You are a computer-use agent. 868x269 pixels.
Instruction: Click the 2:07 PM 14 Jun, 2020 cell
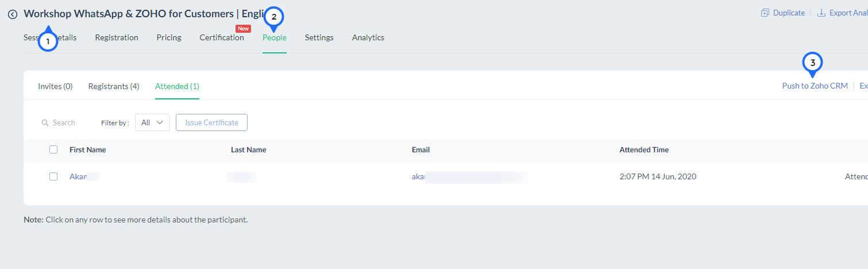(x=658, y=176)
